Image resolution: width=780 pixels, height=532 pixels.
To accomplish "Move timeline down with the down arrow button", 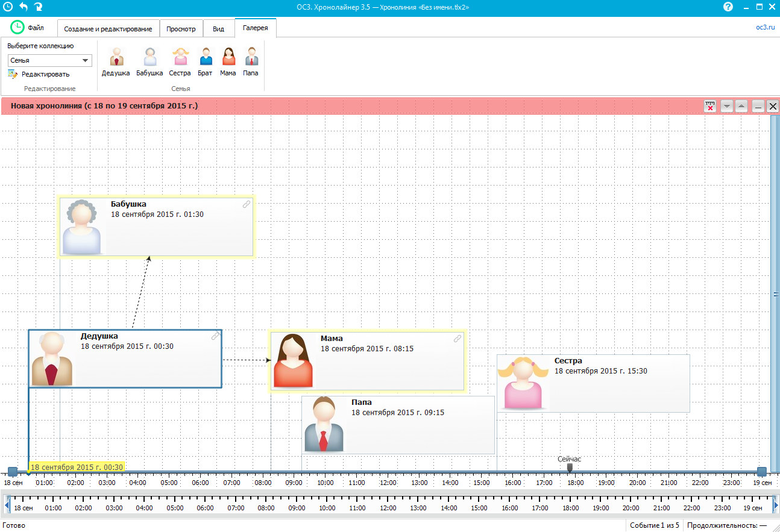I will [x=727, y=106].
